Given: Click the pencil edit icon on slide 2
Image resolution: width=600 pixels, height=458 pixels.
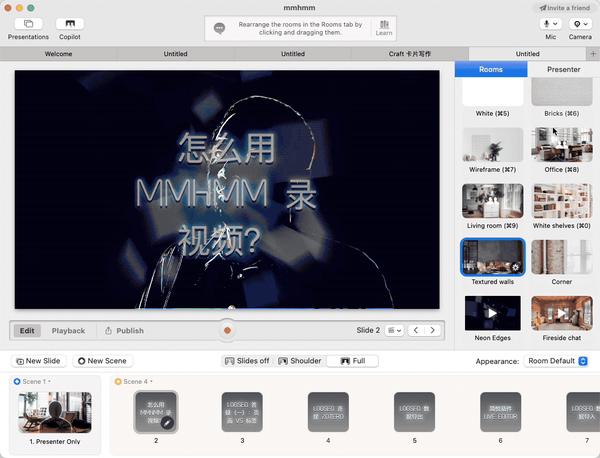Looking at the screenshot, I should (167, 423).
